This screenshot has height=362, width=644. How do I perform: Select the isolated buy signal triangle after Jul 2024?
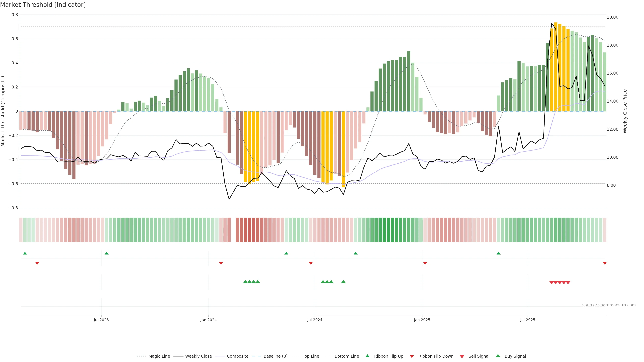click(343, 282)
